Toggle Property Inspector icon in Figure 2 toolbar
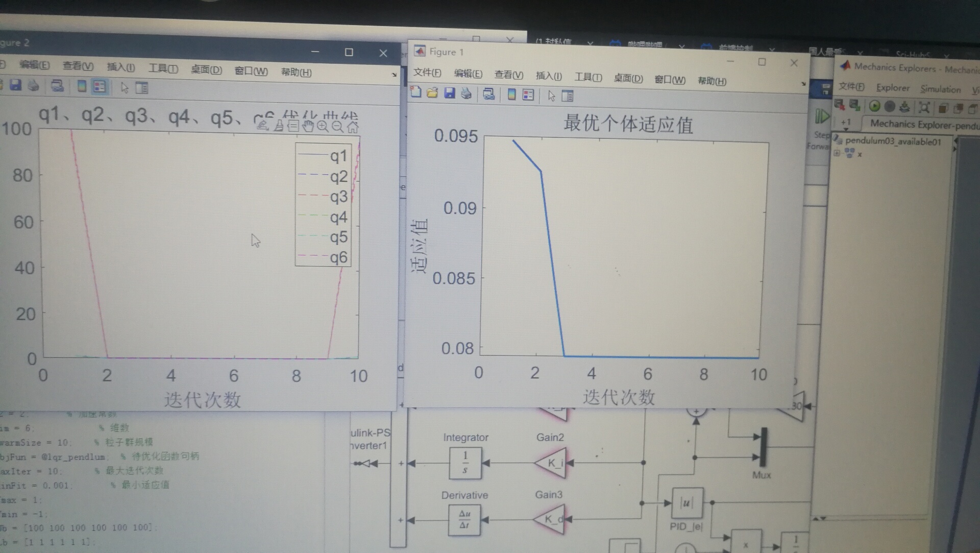Image resolution: width=980 pixels, height=553 pixels. [142, 88]
